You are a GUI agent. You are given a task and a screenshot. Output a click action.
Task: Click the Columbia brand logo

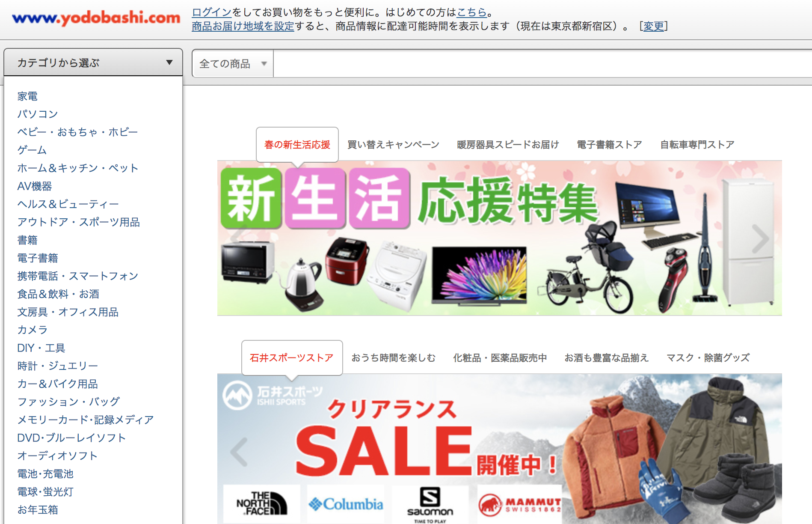tap(346, 504)
